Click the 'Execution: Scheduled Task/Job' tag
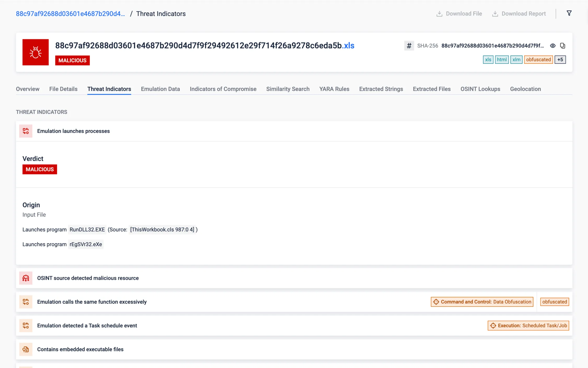This screenshot has width=588, height=368. (528, 326)
